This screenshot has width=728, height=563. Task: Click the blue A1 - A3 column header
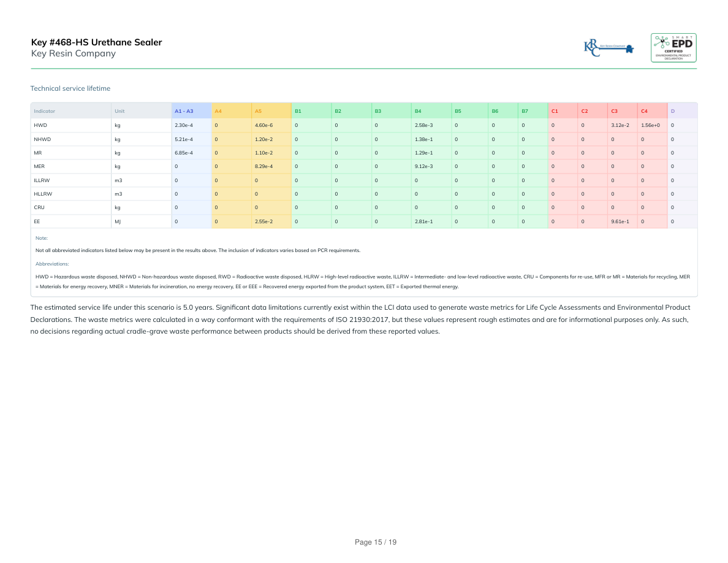point(184,111)
